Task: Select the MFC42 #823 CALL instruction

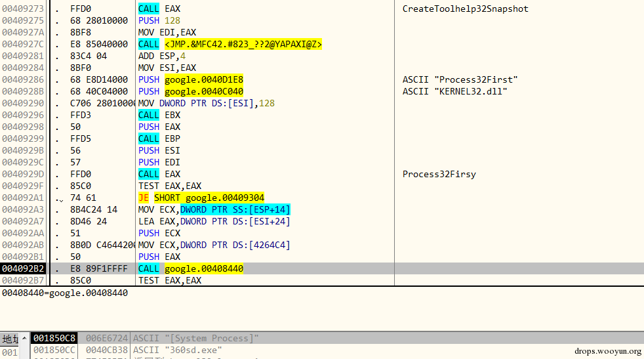Action: (230, 45)
